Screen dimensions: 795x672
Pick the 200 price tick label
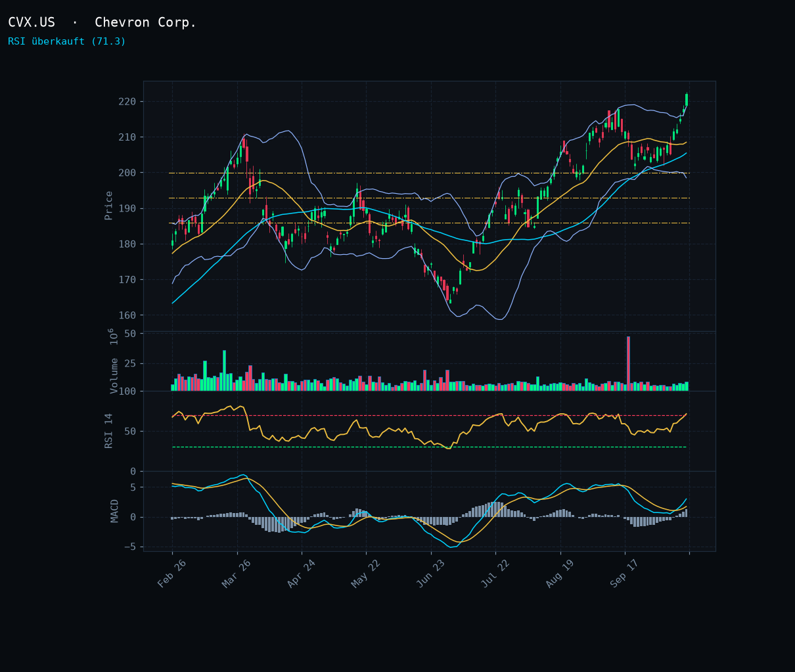tap(127, 173)
